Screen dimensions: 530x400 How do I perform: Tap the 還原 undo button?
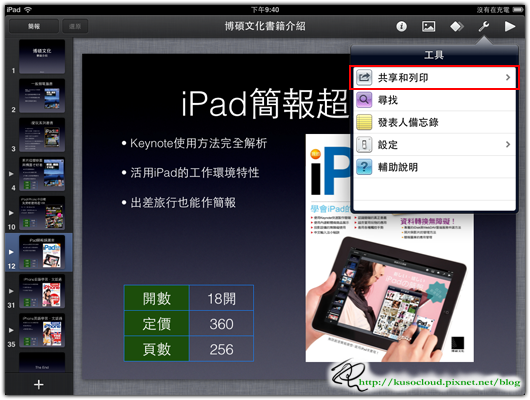click(x=75, y=26)
